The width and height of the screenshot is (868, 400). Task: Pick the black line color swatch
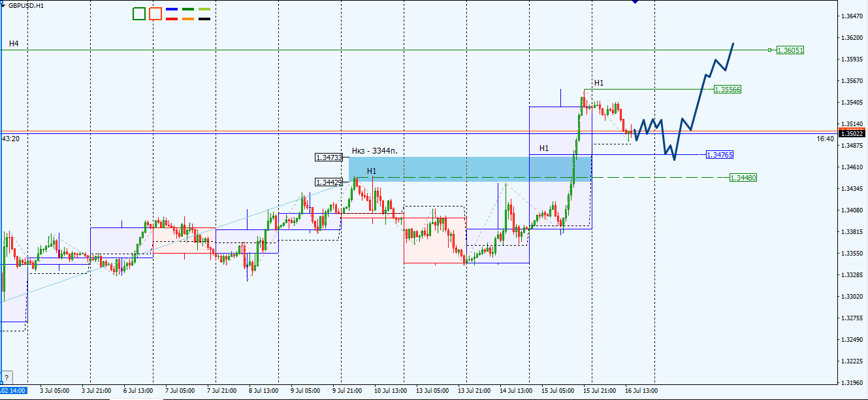[204, 19]
